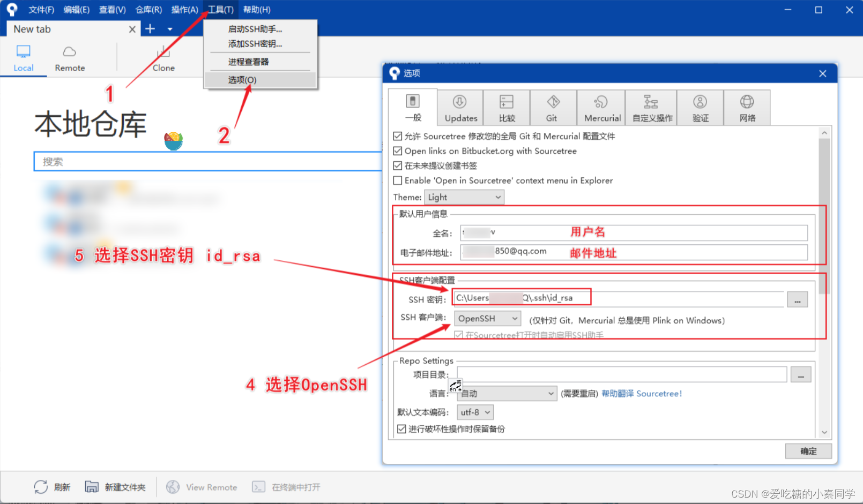Switch to the Mercurial options tab
The width and height of the screenshot is (863, 504).
click(601, 108)
